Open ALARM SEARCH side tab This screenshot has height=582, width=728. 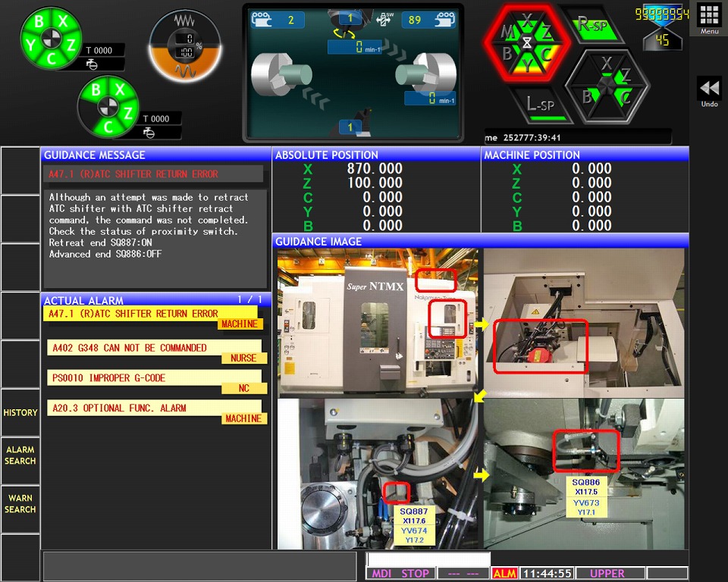pos(20,455)
